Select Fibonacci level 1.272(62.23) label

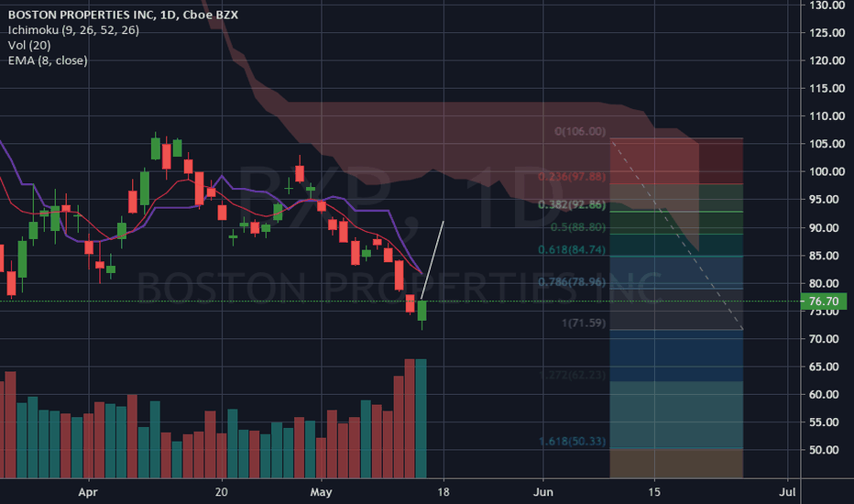pos(572,375)
